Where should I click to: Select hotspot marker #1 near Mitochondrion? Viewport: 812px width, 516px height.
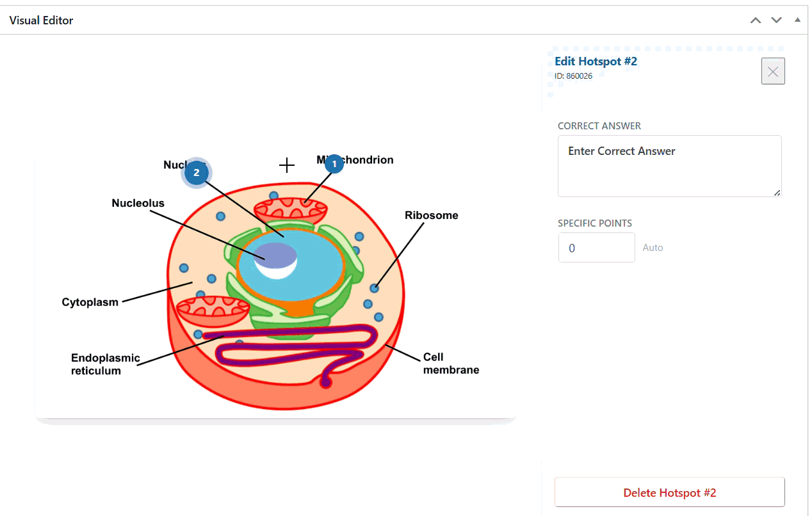(334, 163)
